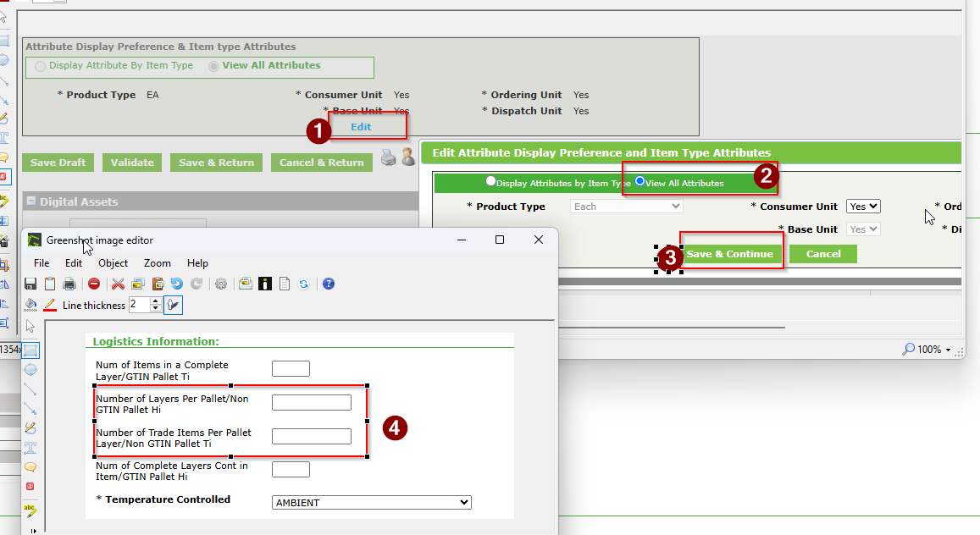Image resolution: width=980 pixels, height=535 pixels.
Task: Click the Num of Complete Layers Cont field
Action: (x=291, y=470)
